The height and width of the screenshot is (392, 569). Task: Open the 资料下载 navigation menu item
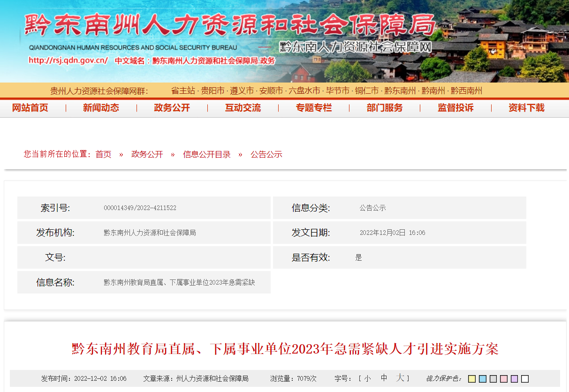526,108
